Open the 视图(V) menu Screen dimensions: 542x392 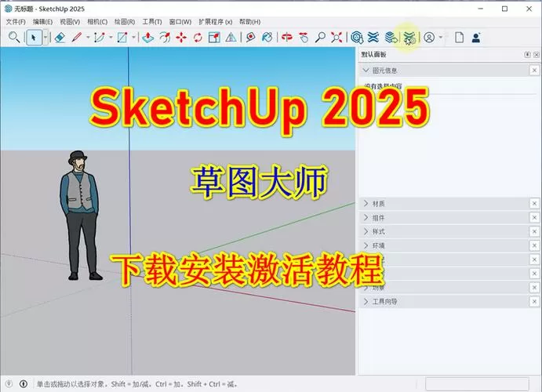pos(70,22)
